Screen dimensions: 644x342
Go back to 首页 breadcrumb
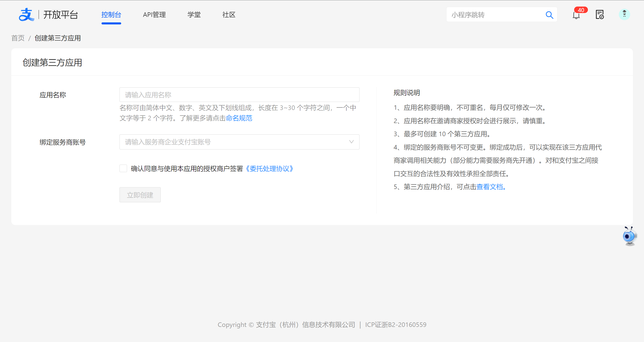click(x=18, y=38)
